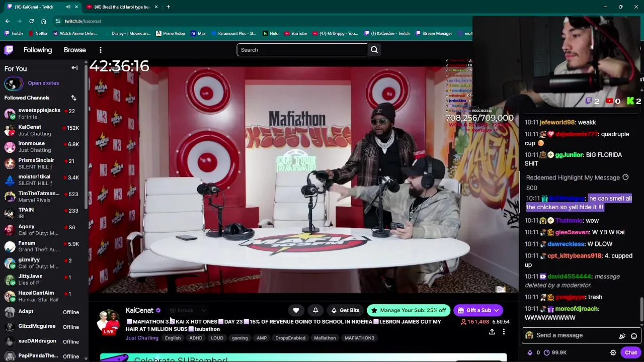Image resolution: width=644 pixels, height=362 pixels.
Task: Open the Prime Video bookmark
Action: click(x=171, y=33)
